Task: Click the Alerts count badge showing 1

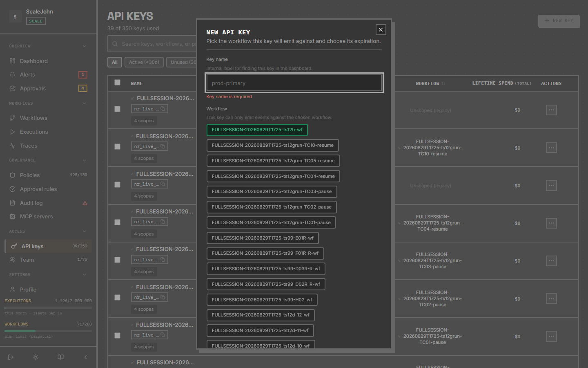Action: 83,74
